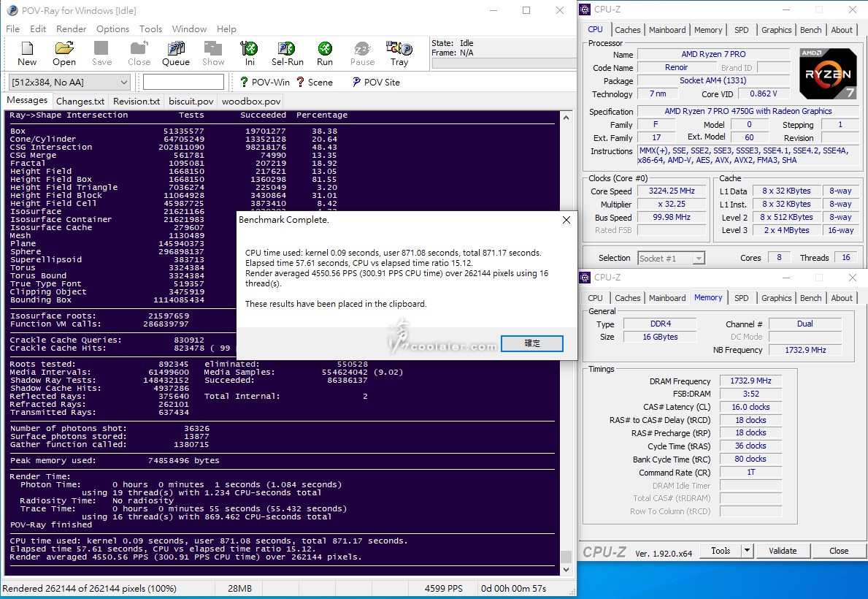The height and width of the screenshot is (599, 868).
Task: Open the Tools menu in POV-Ray
Action: pyautogui.click(x=150, y=28)
